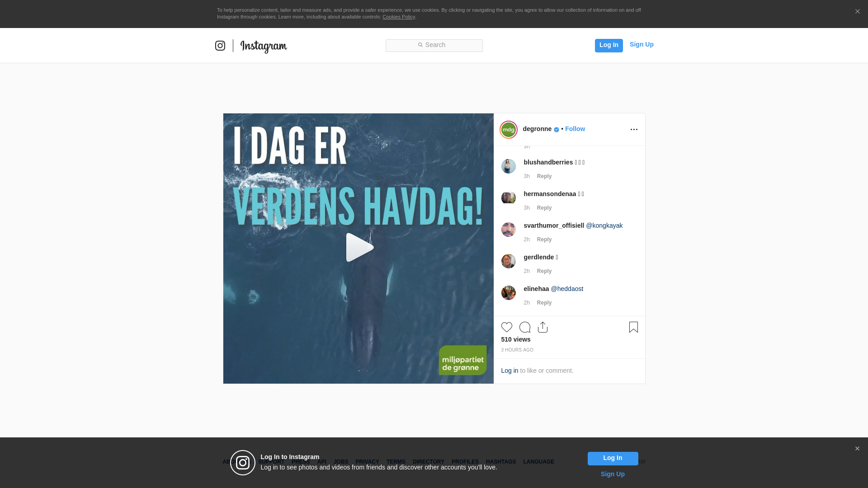
Task: Open the HASHTAGS footer link
Action: click(500, 462)
